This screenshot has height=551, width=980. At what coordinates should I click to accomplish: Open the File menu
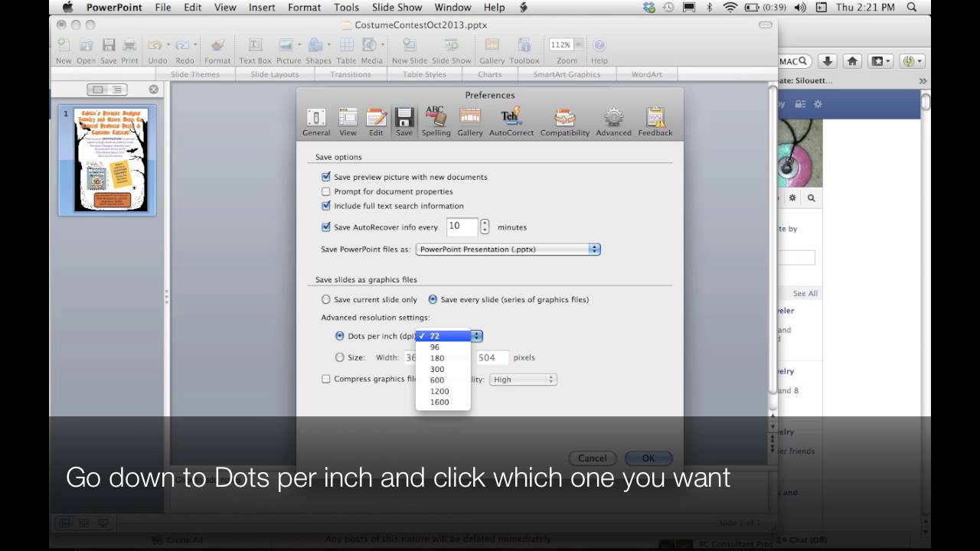(x=163, y=7)
